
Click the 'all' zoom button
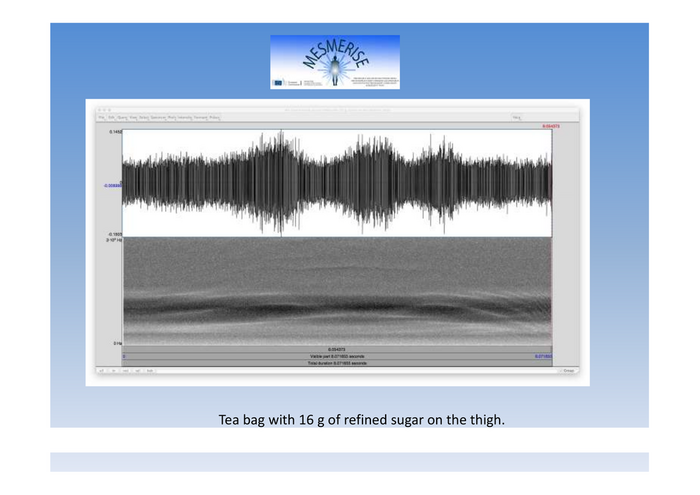pos(101,371)
